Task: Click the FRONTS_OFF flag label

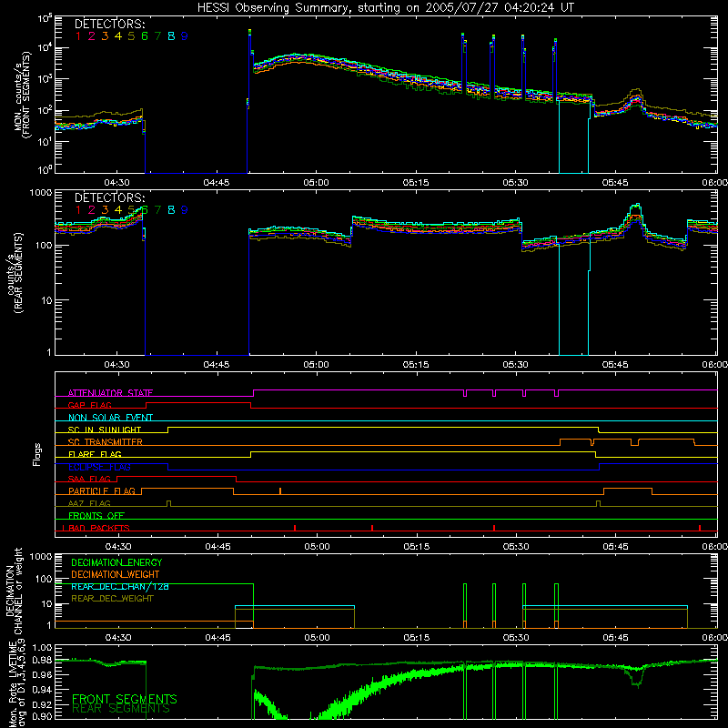Action: pyautogui.click(x=96, y=516)
